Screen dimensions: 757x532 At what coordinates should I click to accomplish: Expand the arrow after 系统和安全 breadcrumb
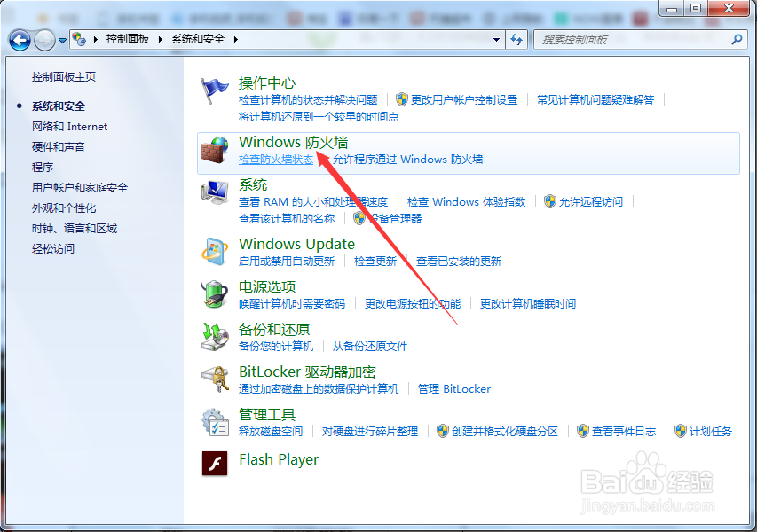[x=235, y=39]
